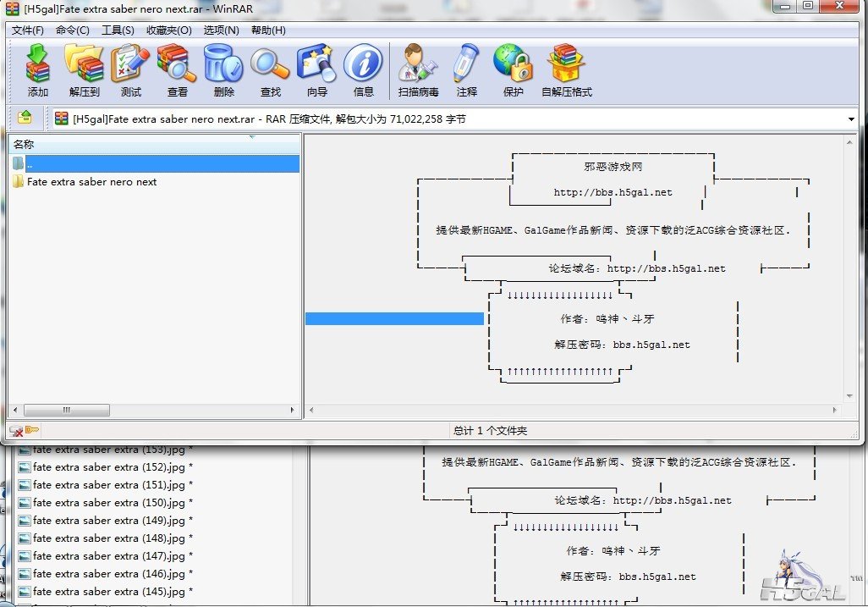Screen dimensions: 868x607
Task: Click the 删除 (Delete) trash icon
Action: [x=223, y=70]
